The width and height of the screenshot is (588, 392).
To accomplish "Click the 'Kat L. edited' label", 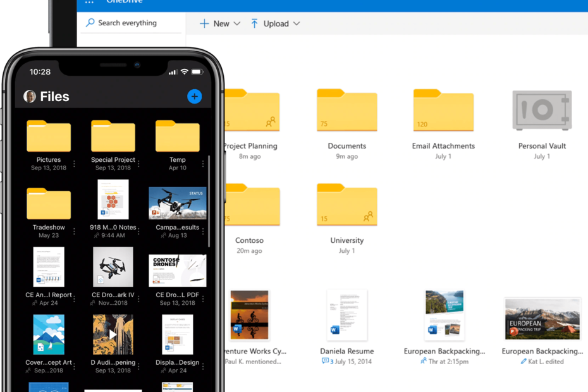I will [x=546, y=362].
